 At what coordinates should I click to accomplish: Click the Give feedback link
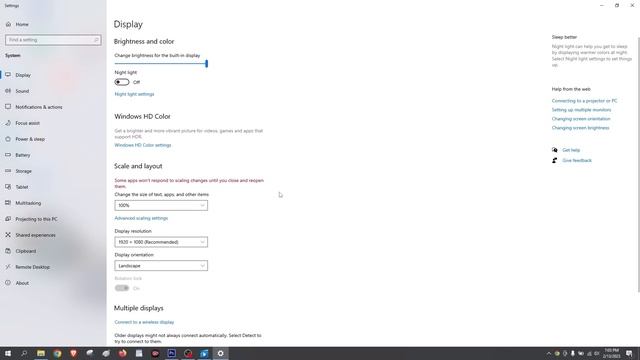pyautogui.click(x=577, y=160)
